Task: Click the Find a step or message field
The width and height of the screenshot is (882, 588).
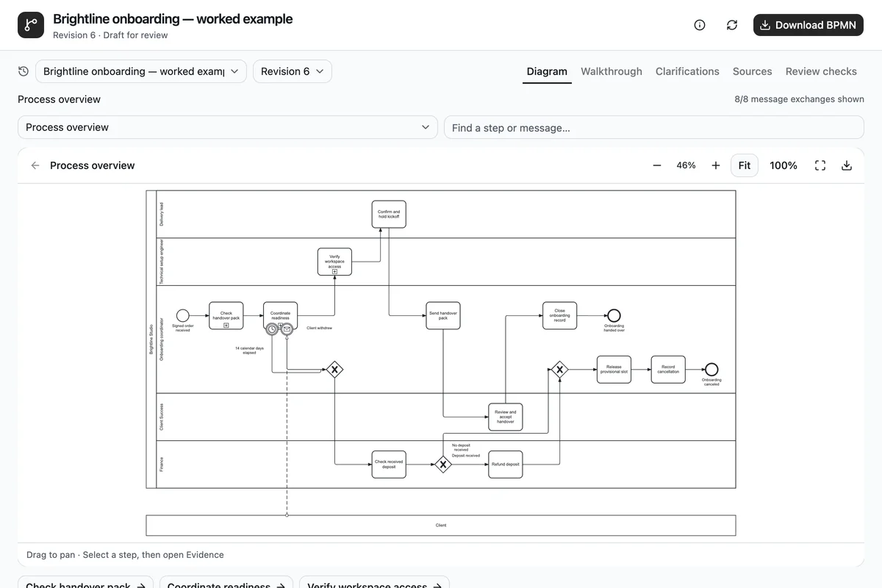Action: pos(654,127)
